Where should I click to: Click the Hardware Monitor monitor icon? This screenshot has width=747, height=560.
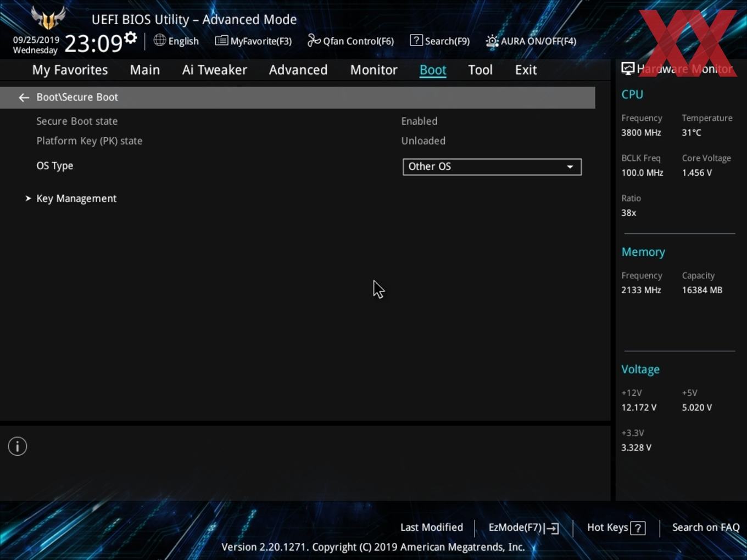(628, 69)
